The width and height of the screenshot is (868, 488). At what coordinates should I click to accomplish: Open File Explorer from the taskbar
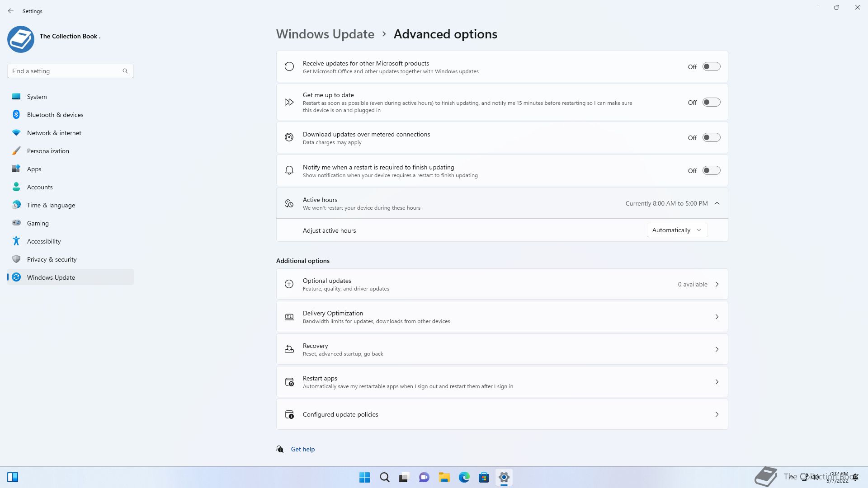click(x=444, y=477)
